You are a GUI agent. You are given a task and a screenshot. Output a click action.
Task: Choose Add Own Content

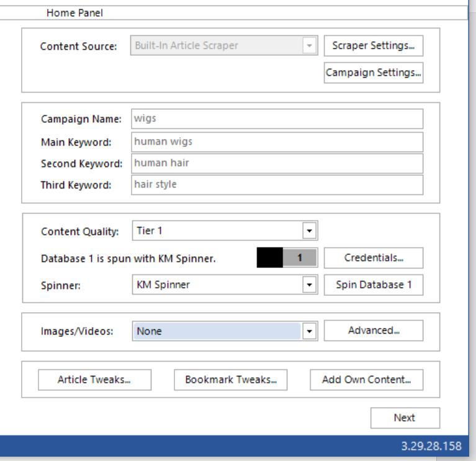coord(366,379)
